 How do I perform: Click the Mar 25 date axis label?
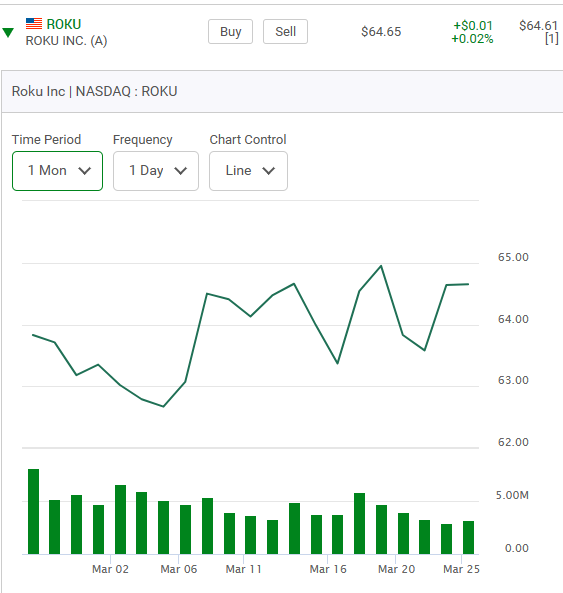coord(461,569)
